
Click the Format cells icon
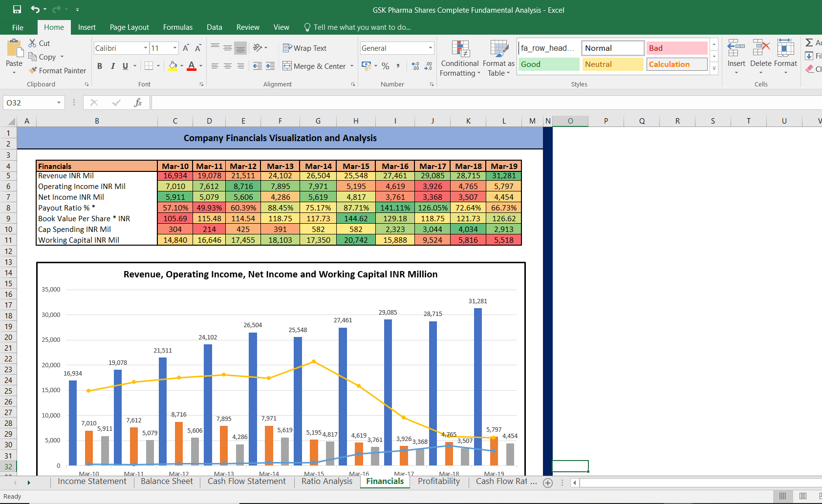785,48
